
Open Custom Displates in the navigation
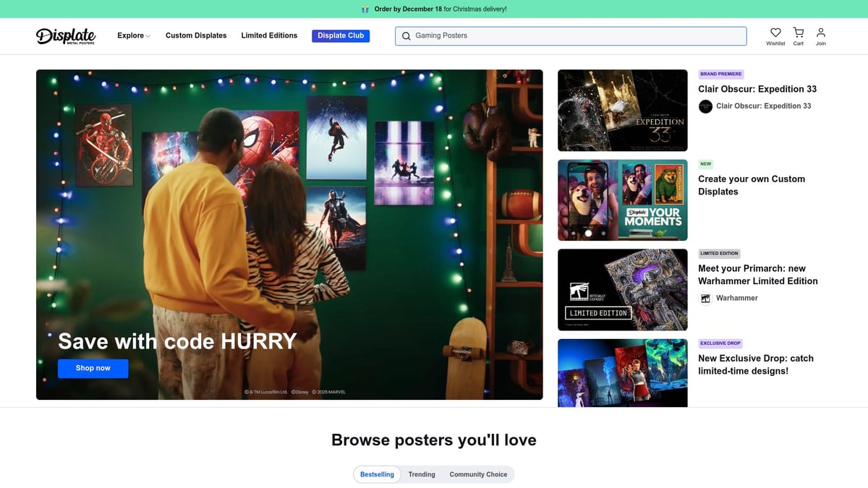click(x=196, y=35)
